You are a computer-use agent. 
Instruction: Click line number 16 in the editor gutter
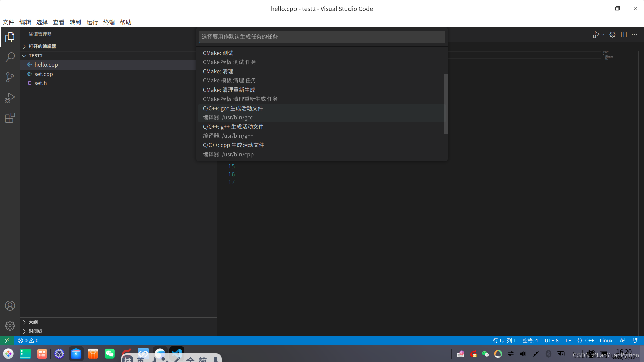point(231,174)
